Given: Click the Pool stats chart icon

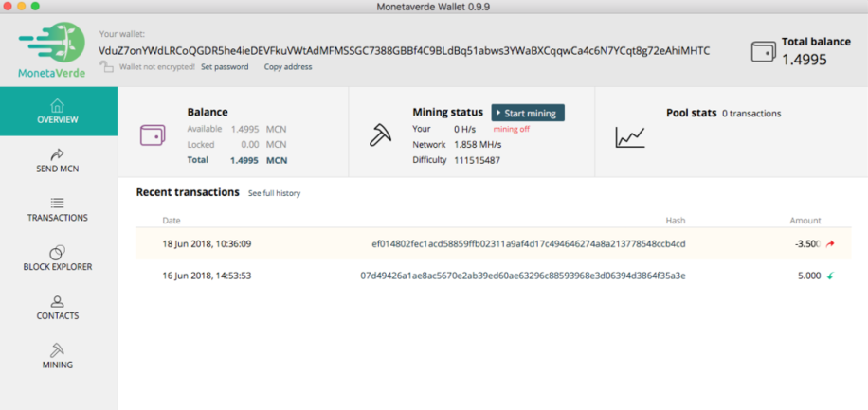Looking at the screenshot, I should click(630, 136).
